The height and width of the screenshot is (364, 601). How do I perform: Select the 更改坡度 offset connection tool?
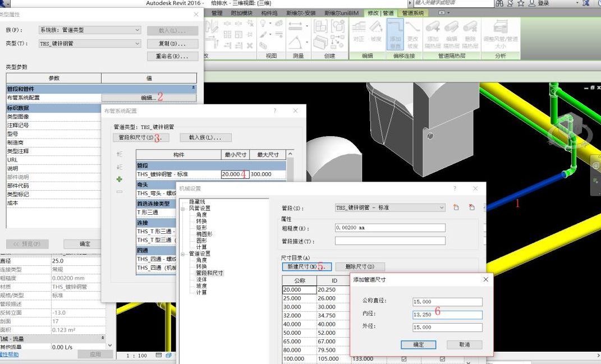click(x=412, y=34)
